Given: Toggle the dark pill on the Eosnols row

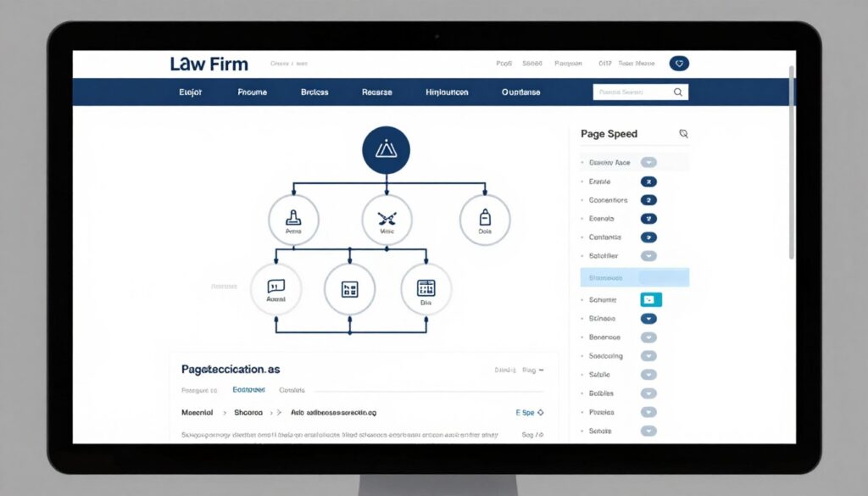Looking at the screenshot, I should (x=648, y=219).
